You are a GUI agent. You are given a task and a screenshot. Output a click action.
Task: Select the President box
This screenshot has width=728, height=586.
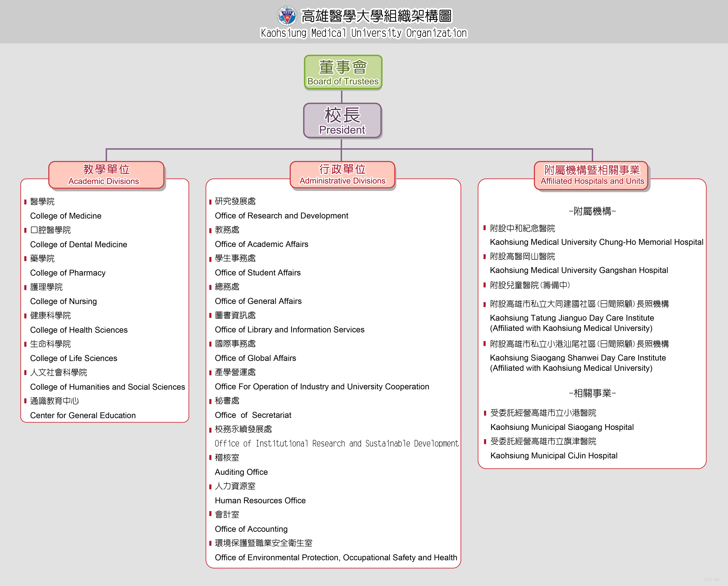click(342, 120)
